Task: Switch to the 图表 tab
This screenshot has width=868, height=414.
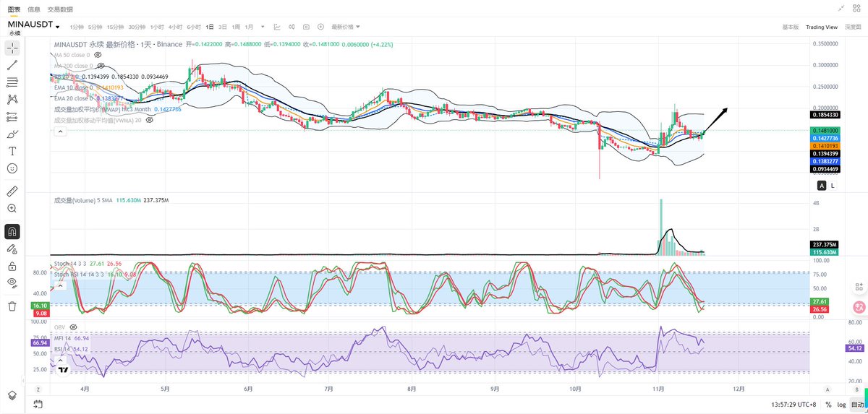Action: 14,9
